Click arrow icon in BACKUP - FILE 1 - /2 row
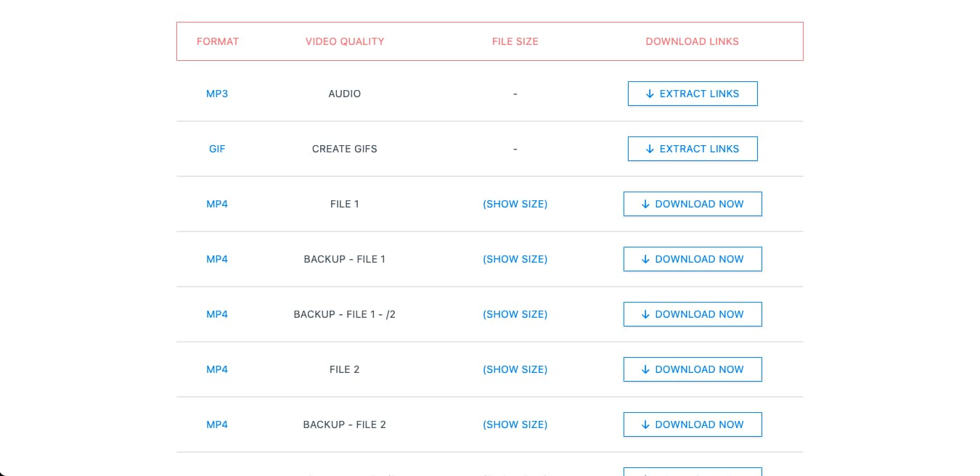This screenshot has width=980, height=476. pos(645,314)
